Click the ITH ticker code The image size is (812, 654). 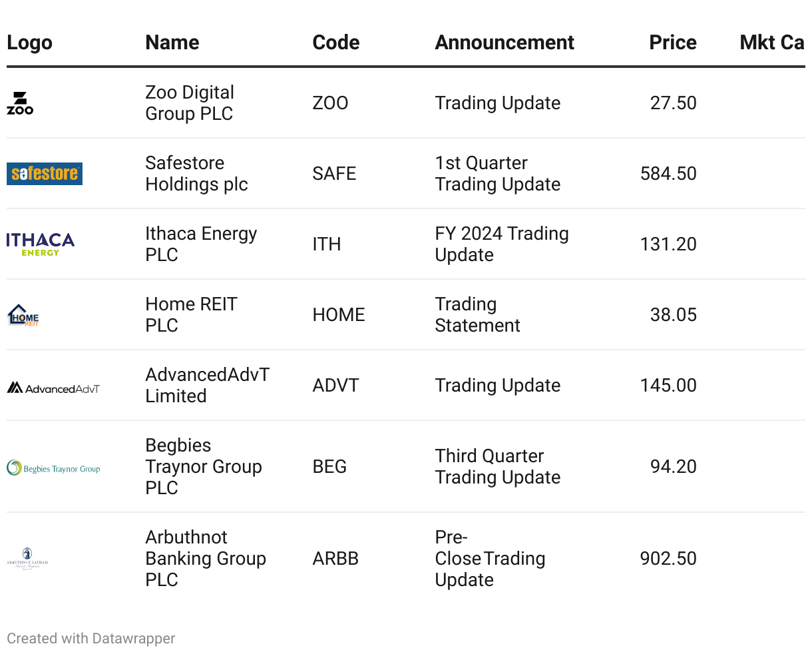click(327, 244)
